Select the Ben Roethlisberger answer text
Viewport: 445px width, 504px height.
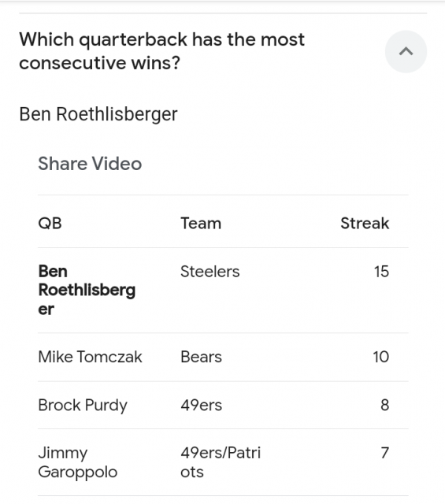pos(98,113)
